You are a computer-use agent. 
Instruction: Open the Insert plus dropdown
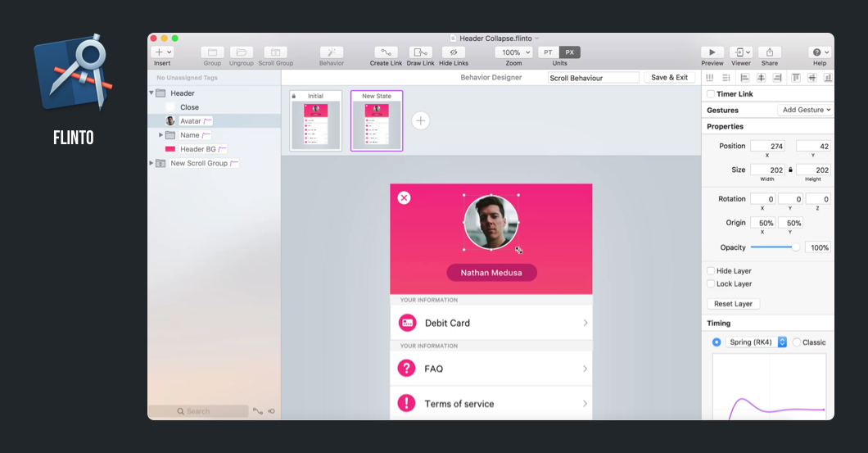[163, 52]
